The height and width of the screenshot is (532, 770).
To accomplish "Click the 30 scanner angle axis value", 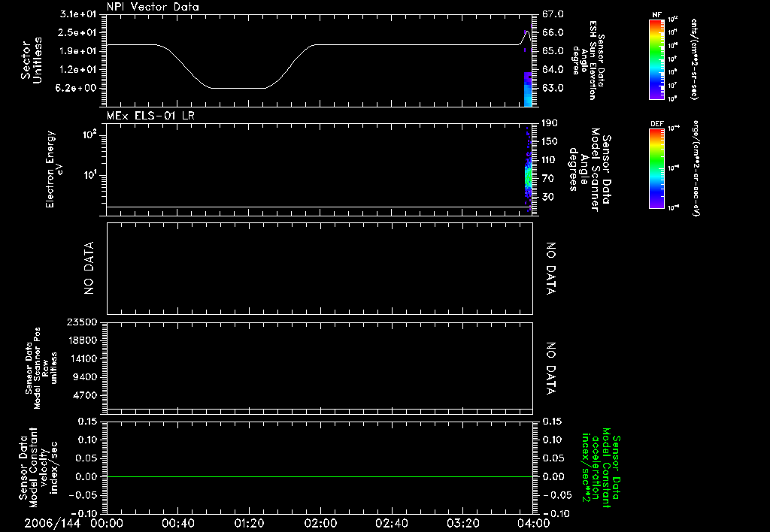I will tap(548, 197).
